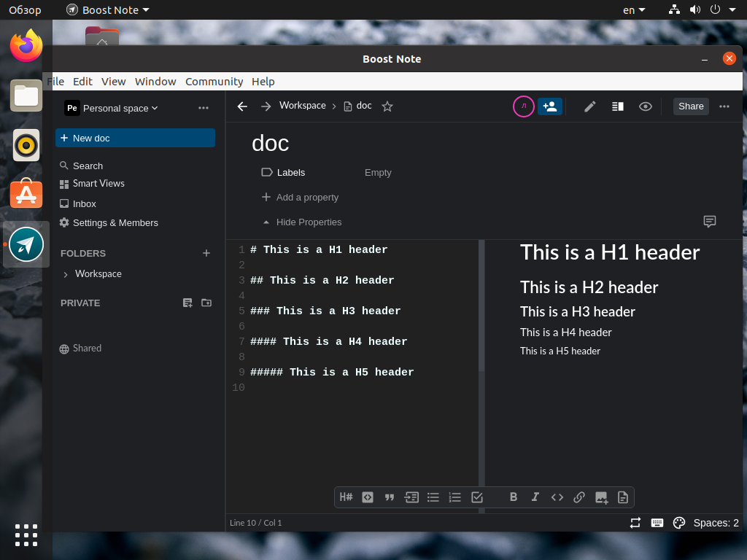747x560 pixels.
Task: Expand the Workspace folder
Action: [66, 274]
